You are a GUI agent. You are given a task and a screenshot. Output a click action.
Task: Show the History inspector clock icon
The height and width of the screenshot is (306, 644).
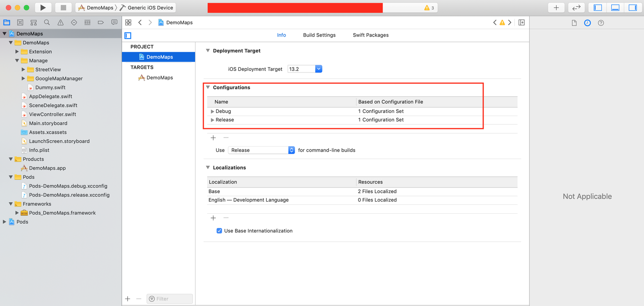[x=587, y=23]
